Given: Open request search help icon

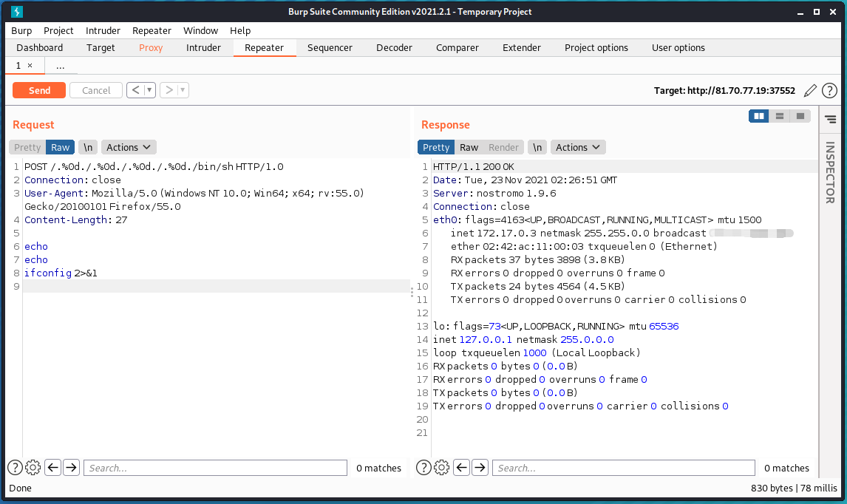Looking at the screenshot, I should click(x=15, y=467).
